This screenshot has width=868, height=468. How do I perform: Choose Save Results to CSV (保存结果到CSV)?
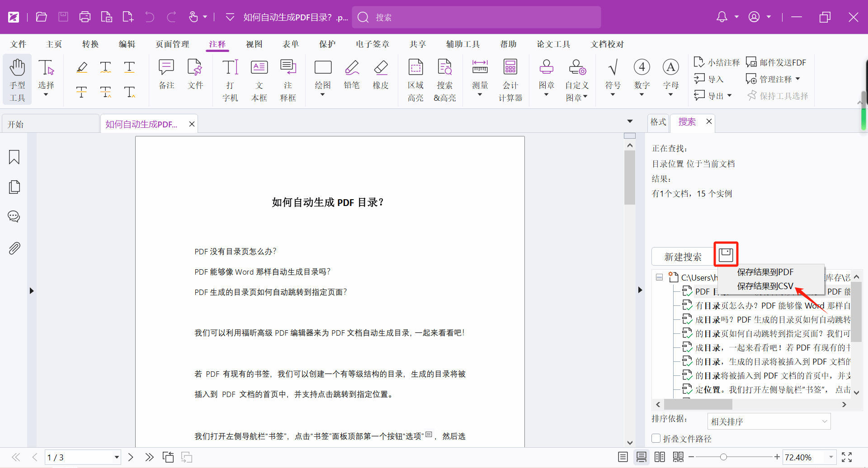765,286
